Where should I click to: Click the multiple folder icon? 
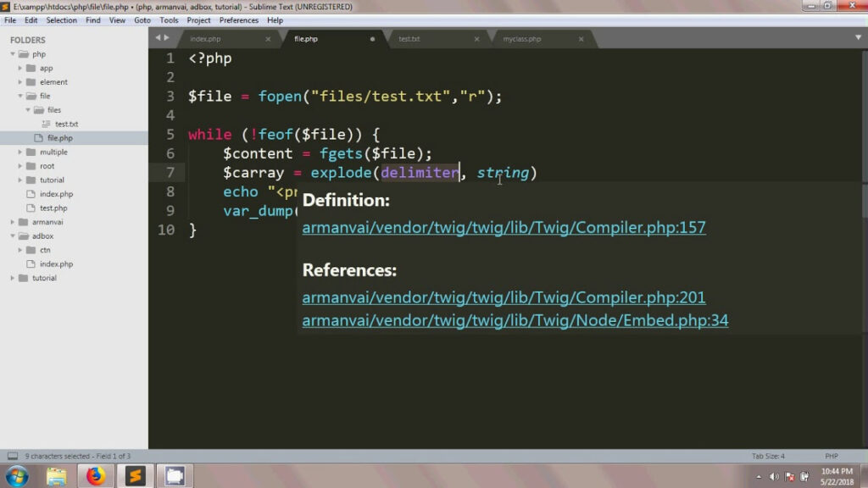pyautogui.click(x=31, y=152)
